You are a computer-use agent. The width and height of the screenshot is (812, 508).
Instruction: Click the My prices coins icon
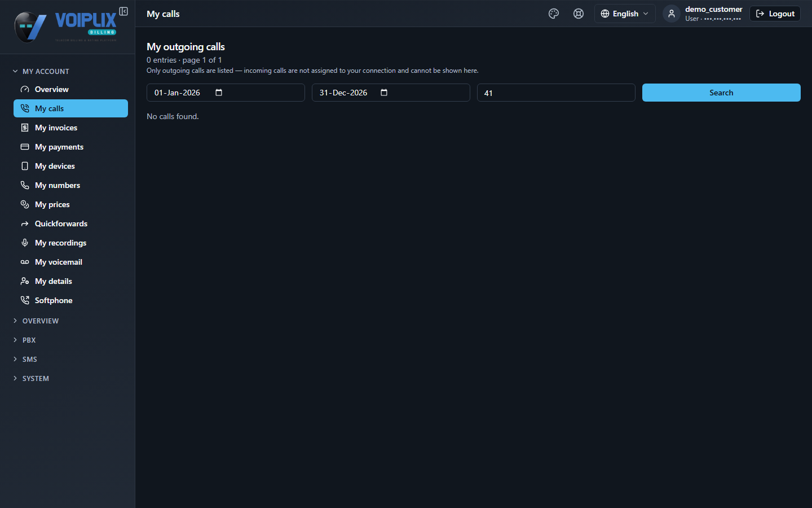coord(25,204)
